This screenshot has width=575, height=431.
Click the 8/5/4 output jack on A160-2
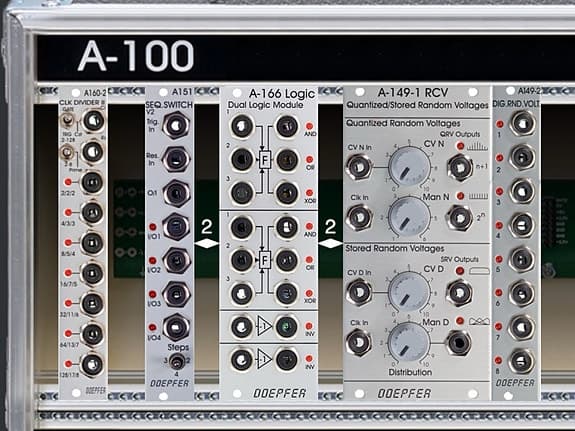pos(92,243)
